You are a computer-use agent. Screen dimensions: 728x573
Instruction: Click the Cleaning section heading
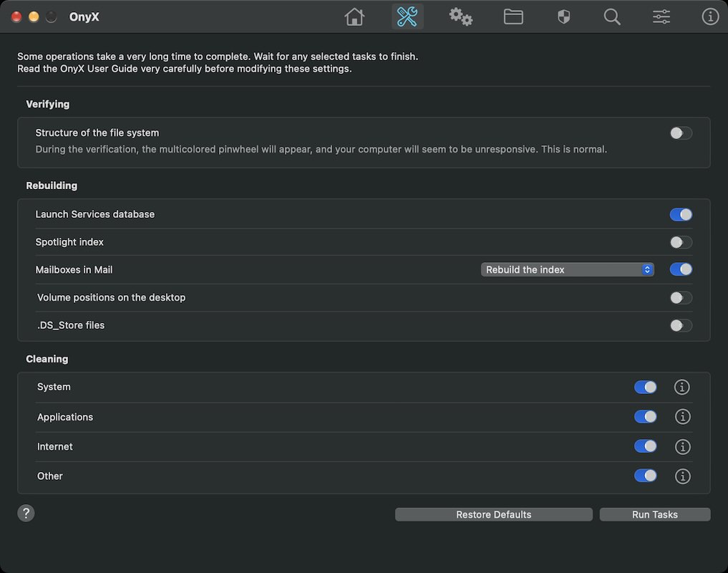47,359
